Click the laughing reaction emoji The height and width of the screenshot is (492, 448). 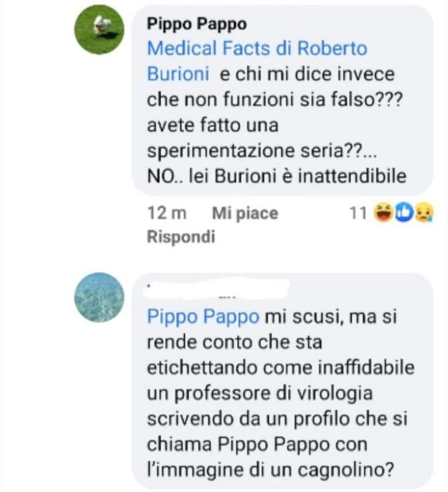coord(384,213)
